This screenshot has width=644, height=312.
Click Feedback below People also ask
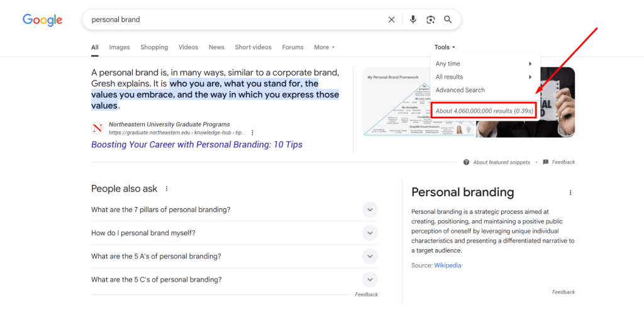click(x=367, y=294)
